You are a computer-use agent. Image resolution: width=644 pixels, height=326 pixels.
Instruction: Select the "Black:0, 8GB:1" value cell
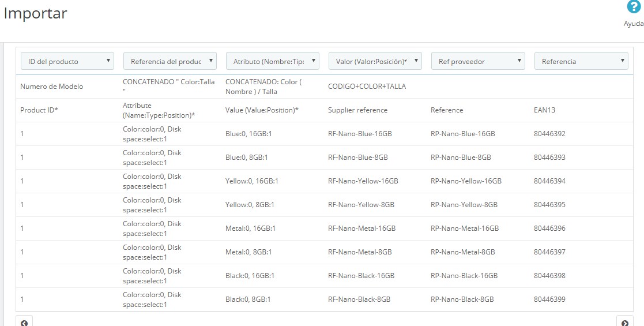(248, 299)
